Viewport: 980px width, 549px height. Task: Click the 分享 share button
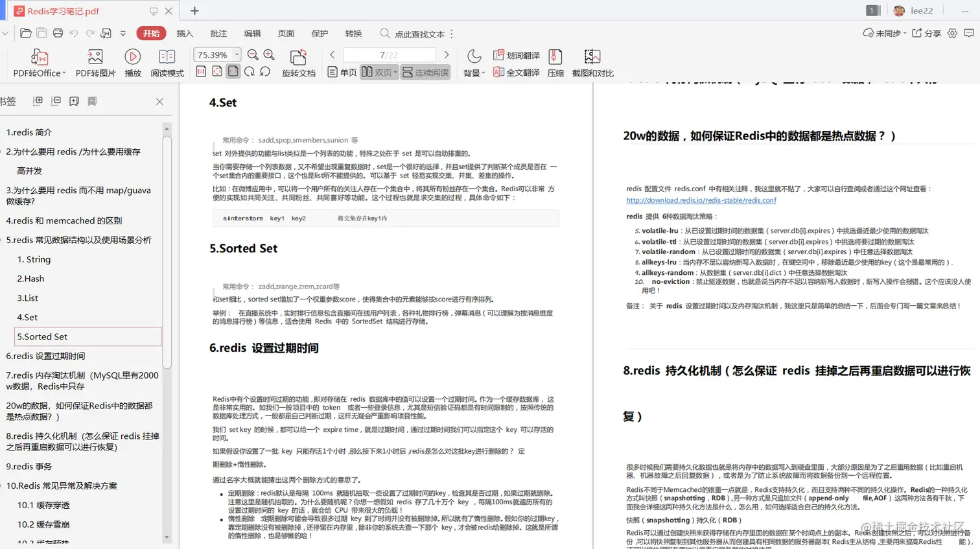click(927, 31)
